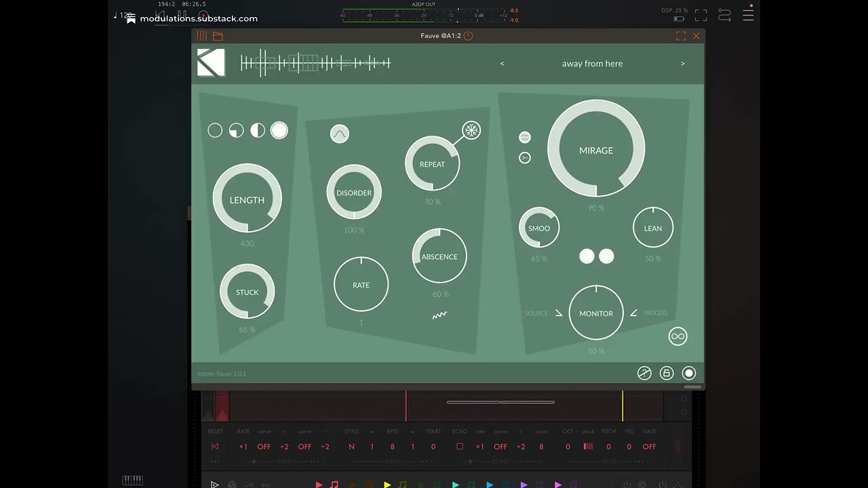Click the REPEAT knob
Image resolution: width=868 pixels, height=488 pixels.
tap(432, 164)
